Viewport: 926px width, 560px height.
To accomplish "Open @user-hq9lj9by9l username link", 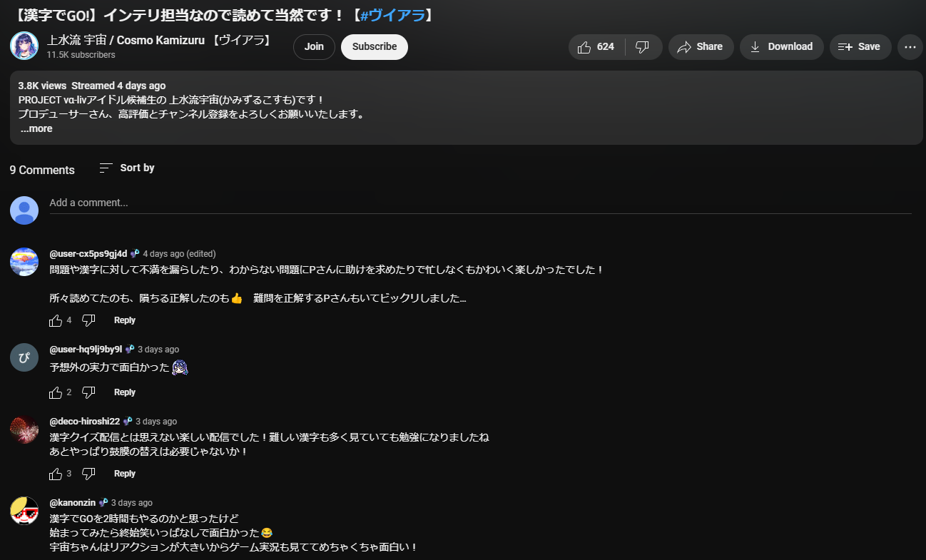I will click(x=86, y=350).
